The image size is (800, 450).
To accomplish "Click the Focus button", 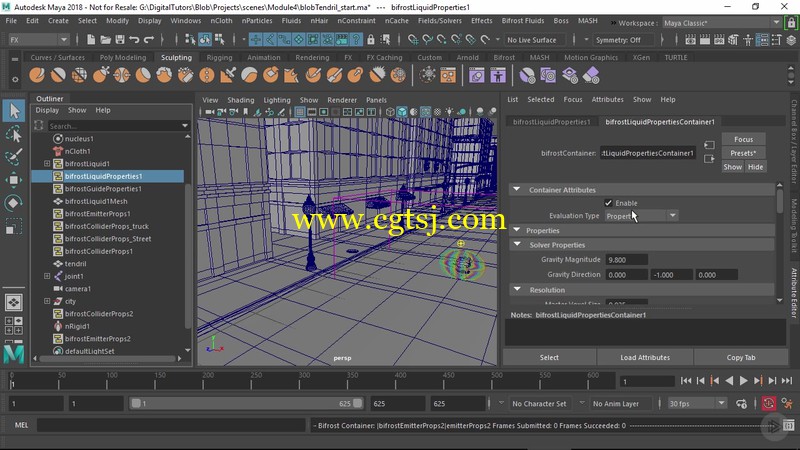I will coord(743,139).
